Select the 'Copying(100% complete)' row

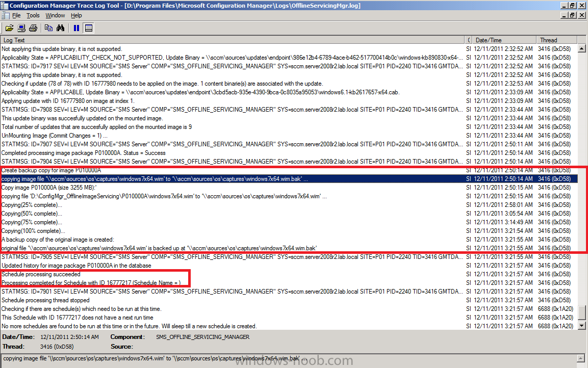289,231
